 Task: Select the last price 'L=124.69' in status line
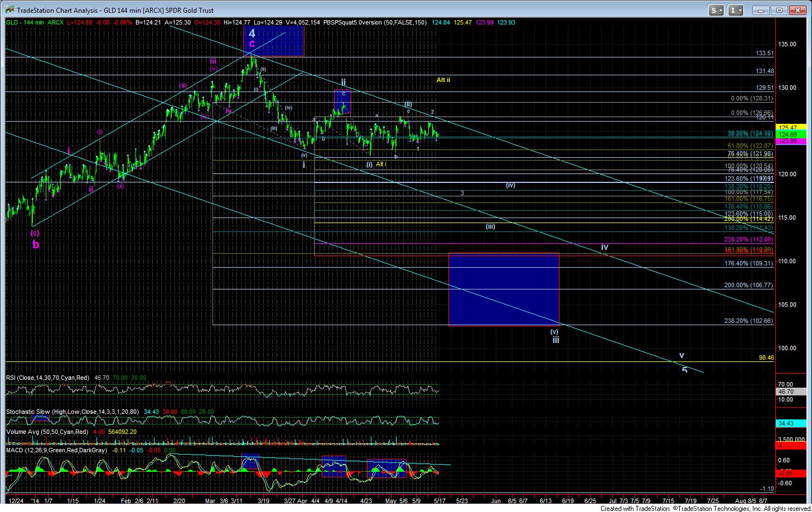(x=79, y=22)
